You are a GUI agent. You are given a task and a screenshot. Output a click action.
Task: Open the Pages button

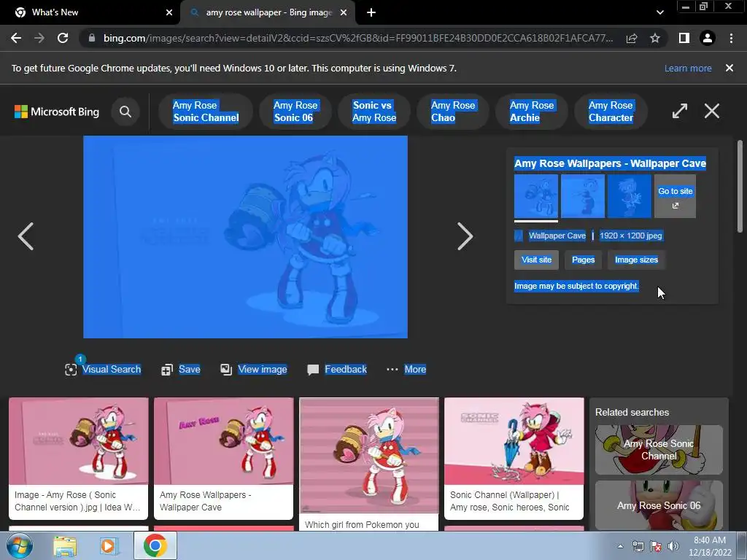coord(583,260)
